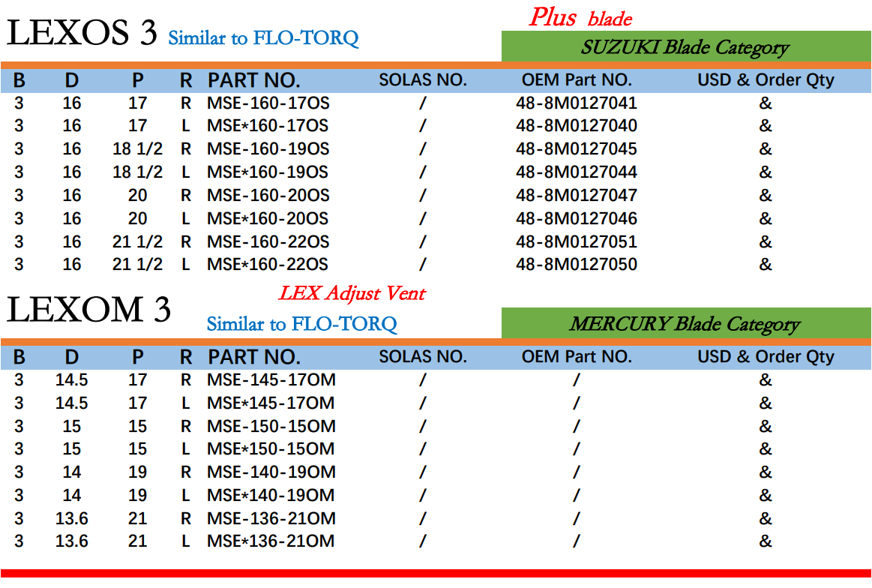Click the red 'Plus blade' label

tap(580, 17)
